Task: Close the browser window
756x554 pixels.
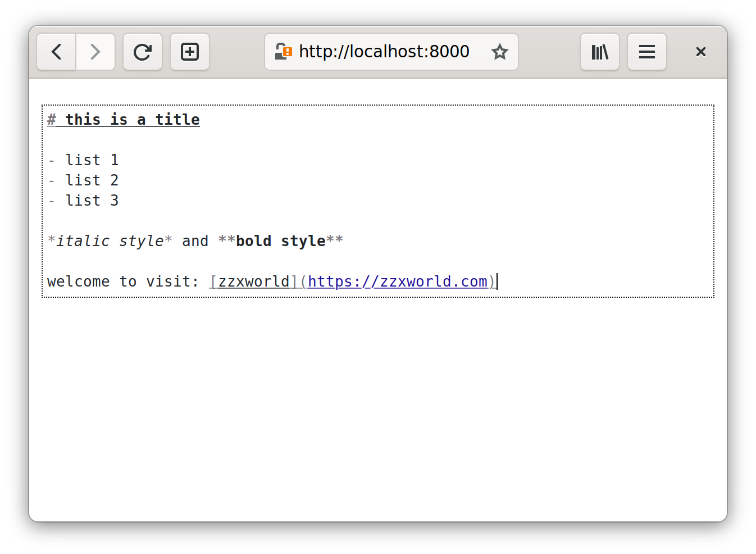Action: 700,52
